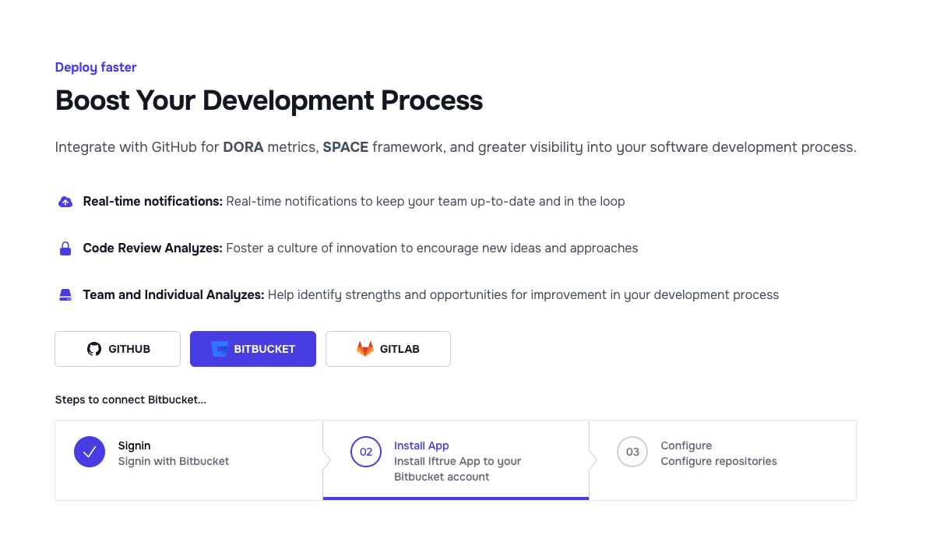The image size is (926, 560).
Task: Click the cloud icon beside Real-time notifications
Action: (65, 202)
